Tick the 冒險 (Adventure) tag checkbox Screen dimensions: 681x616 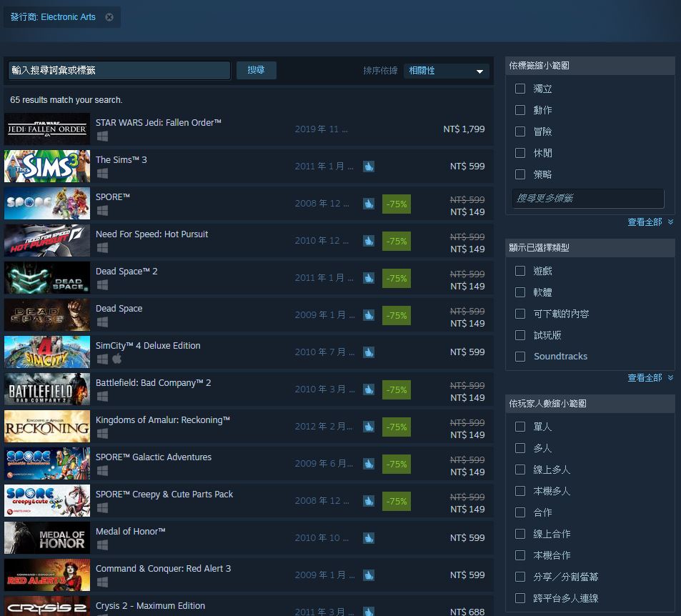pyautogui.click(x=520, y=131)
